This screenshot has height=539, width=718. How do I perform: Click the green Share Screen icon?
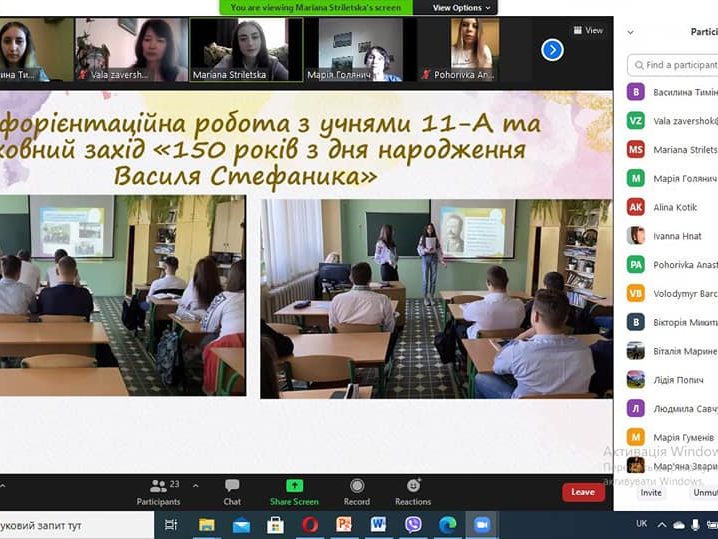point(294,486)
